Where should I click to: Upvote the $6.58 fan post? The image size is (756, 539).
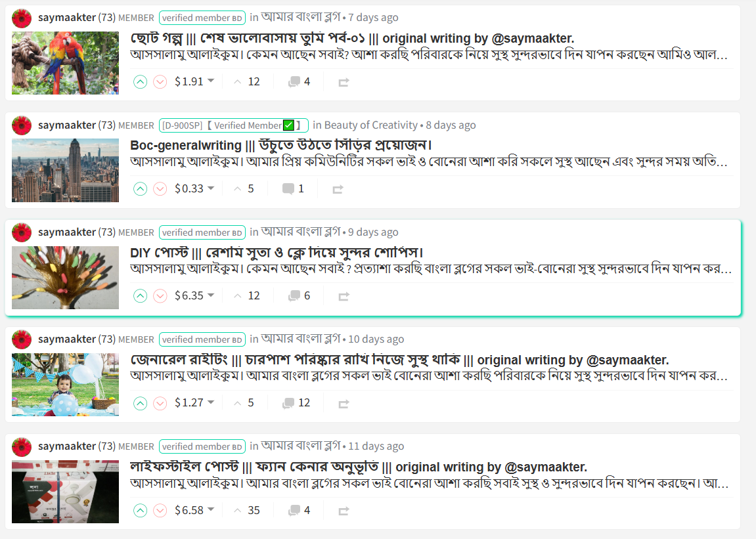[141, 510]
